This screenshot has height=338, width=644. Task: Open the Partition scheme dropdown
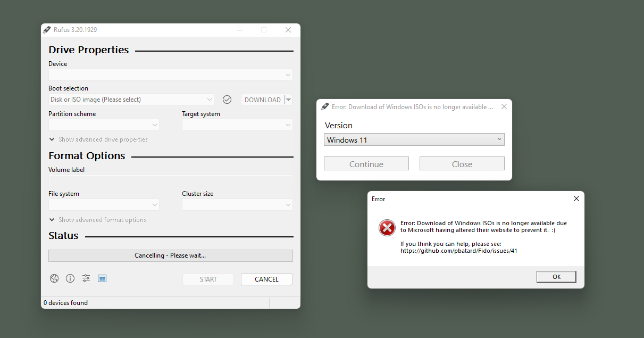[104, 125]
